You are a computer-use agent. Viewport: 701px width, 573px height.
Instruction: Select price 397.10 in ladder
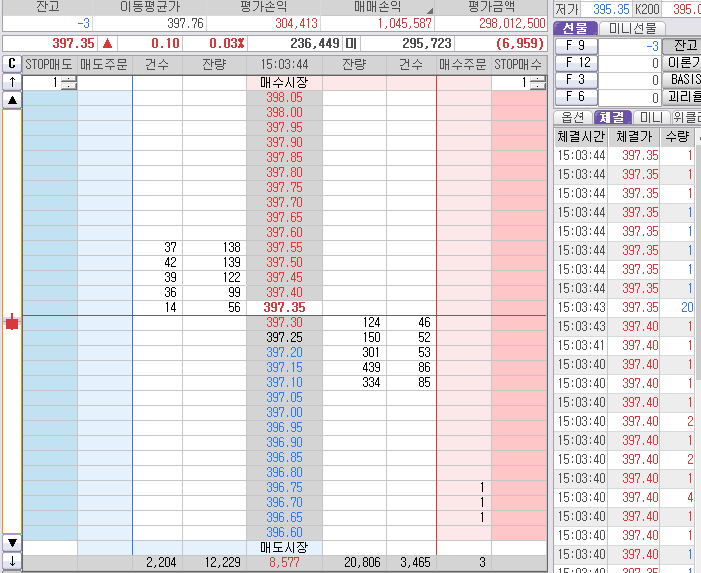point(284,383)
